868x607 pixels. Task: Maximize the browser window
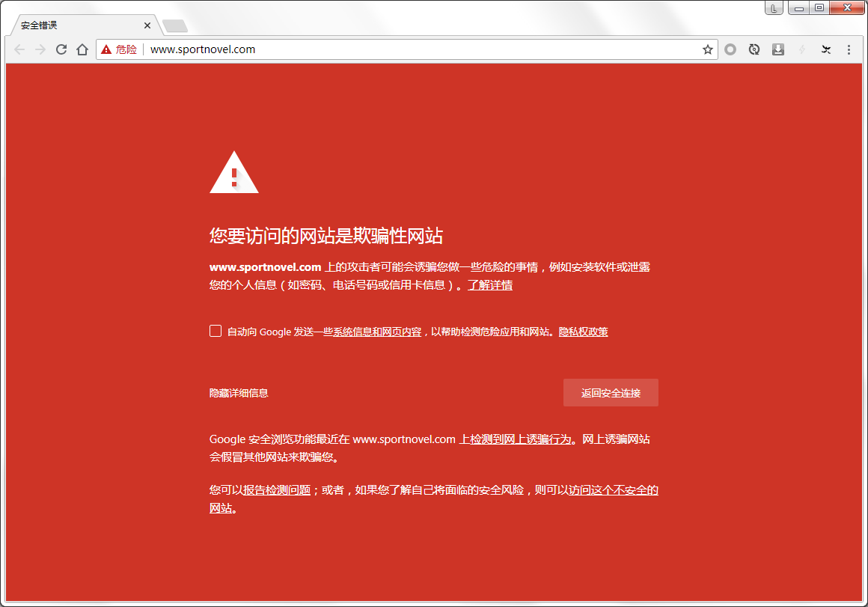[x=819, y=7]
